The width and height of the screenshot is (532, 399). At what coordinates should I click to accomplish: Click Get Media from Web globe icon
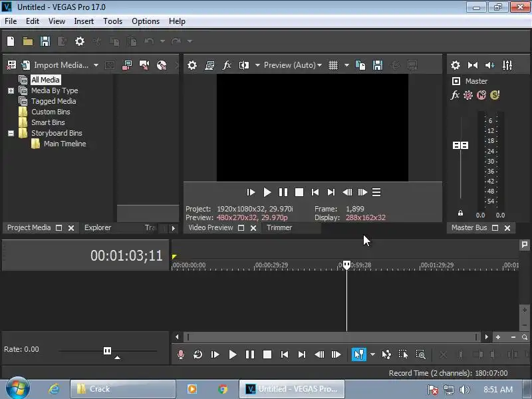[x=162, y=65]
